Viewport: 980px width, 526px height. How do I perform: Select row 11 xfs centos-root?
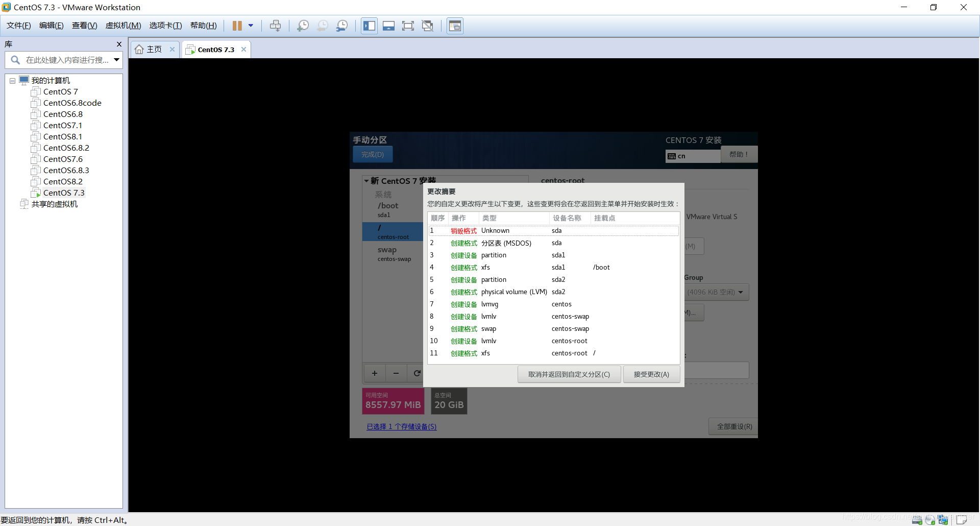tap(554, 353)
